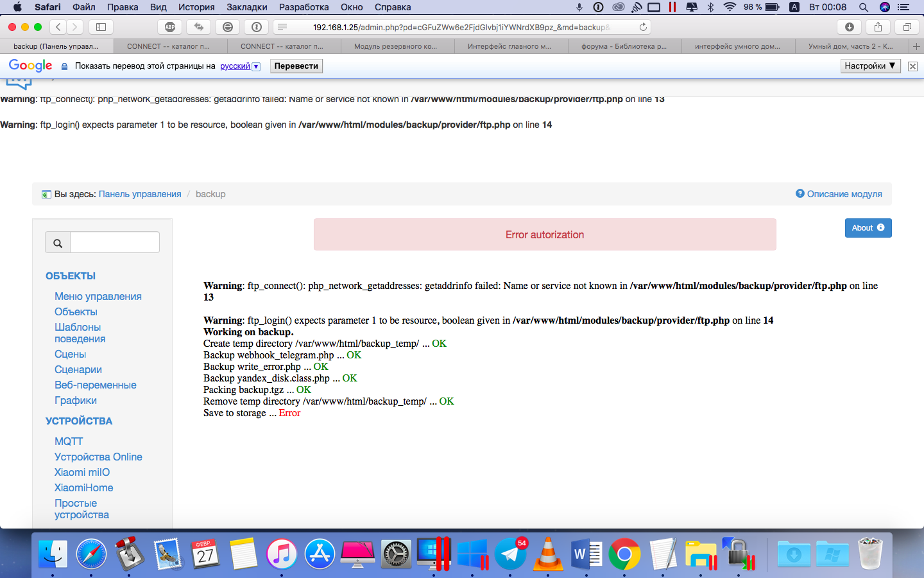Open Calendar from the Dock
The image size is (924, 578).
click(x=205, y=554)
